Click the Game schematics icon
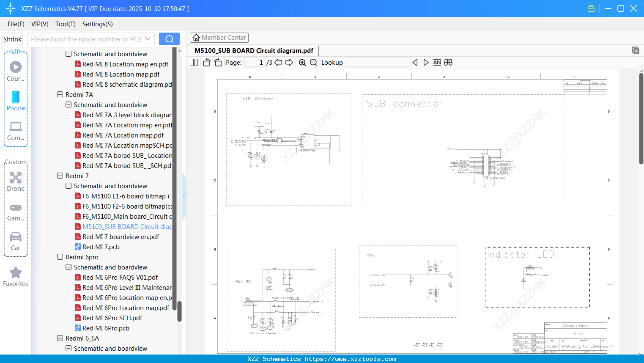Viewport: 644px width, 363px height. (x=16, y=211)
